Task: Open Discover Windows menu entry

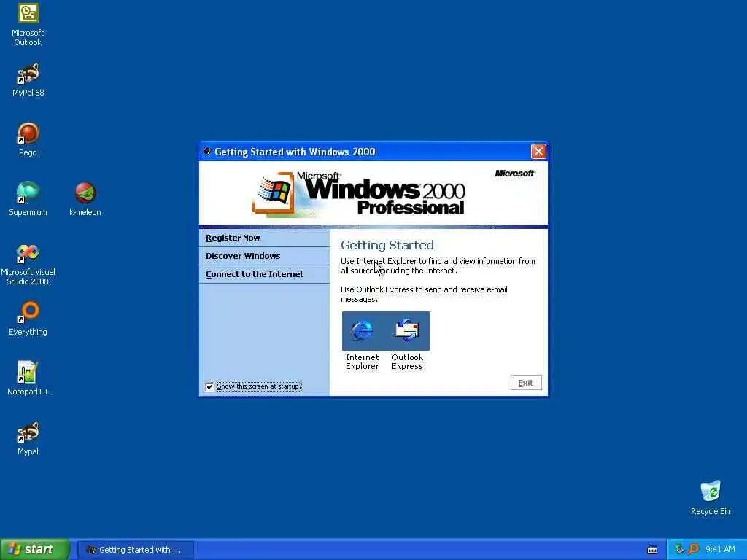Action: (x=264, y=256)
